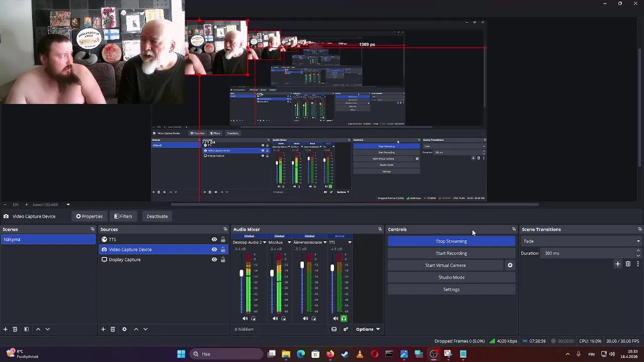Show hidden system tray icons
This screenshot has height=362, width=644.
click(x=568, y=354)
